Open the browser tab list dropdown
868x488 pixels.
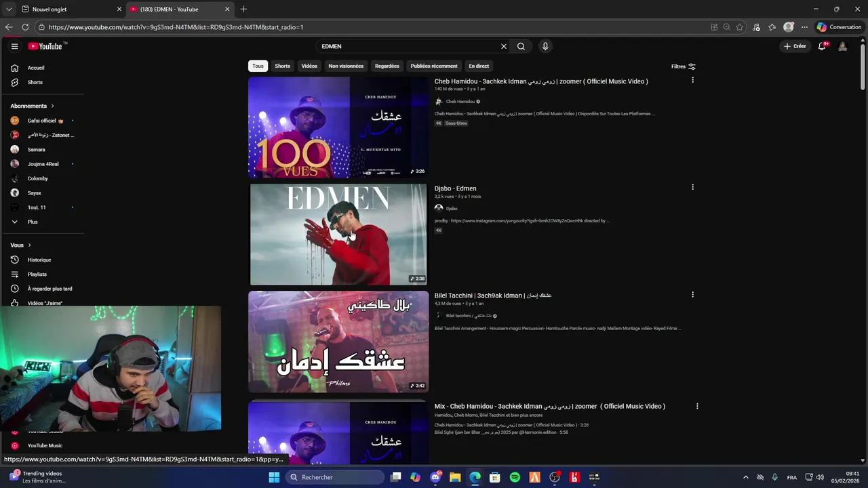tap(9, 9)
